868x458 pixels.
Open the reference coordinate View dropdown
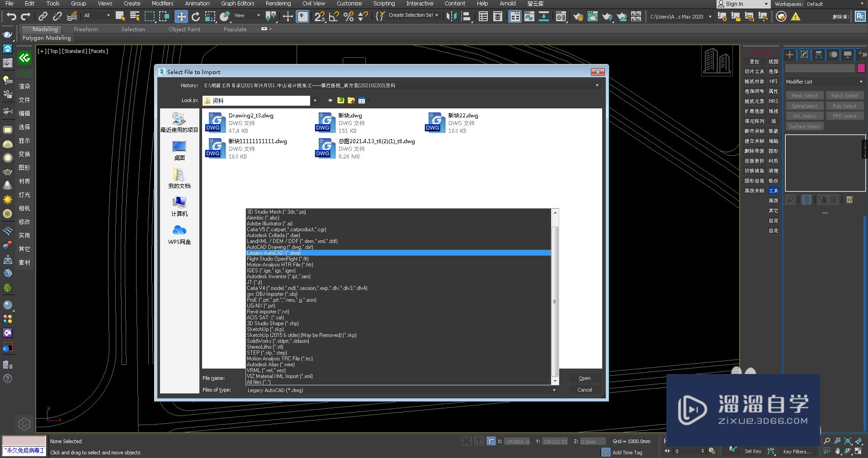pos(247,15)
